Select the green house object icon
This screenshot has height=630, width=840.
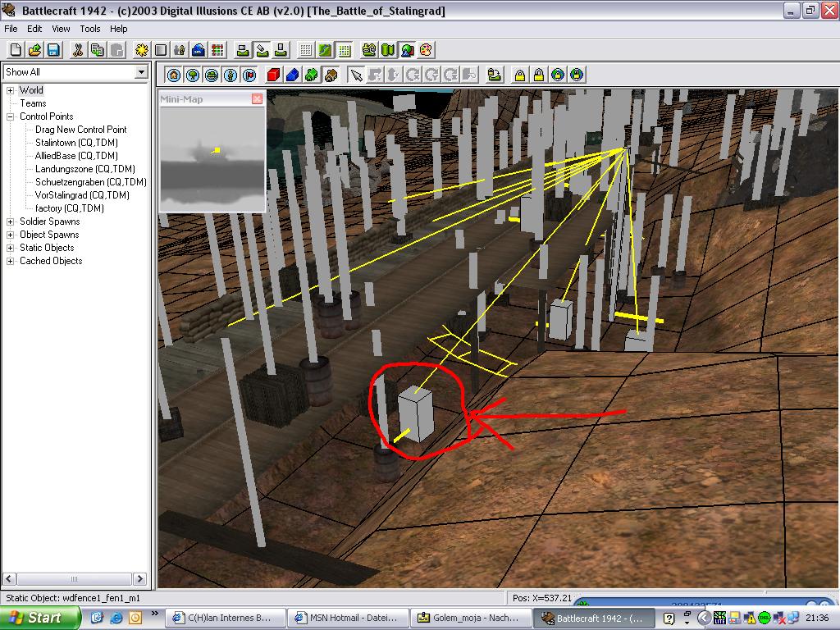pyautogui.click(x=312, y=75)
